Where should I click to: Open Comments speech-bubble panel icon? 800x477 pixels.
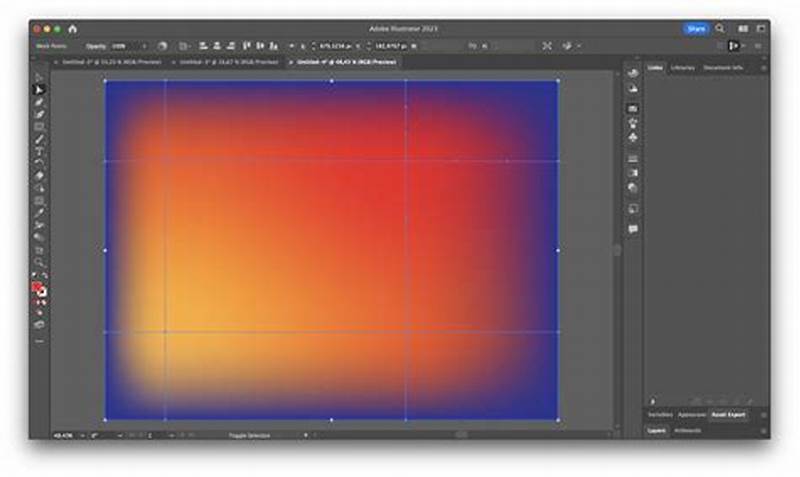click(x=633, y=229)
